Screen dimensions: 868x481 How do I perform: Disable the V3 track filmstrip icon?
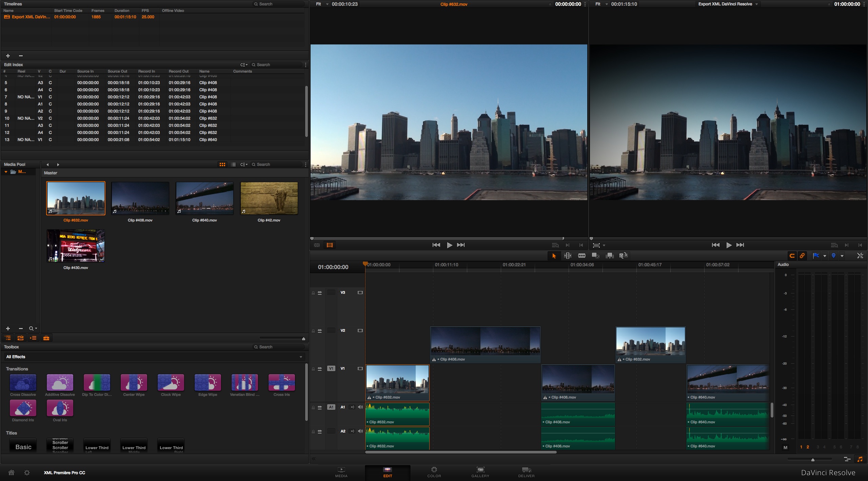[x=360, y=293]
